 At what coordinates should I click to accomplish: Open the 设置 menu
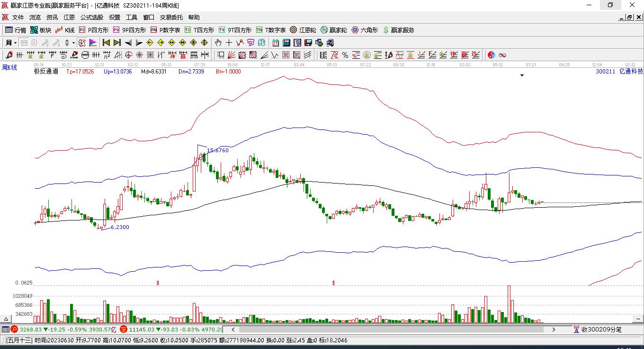(115, 18)
